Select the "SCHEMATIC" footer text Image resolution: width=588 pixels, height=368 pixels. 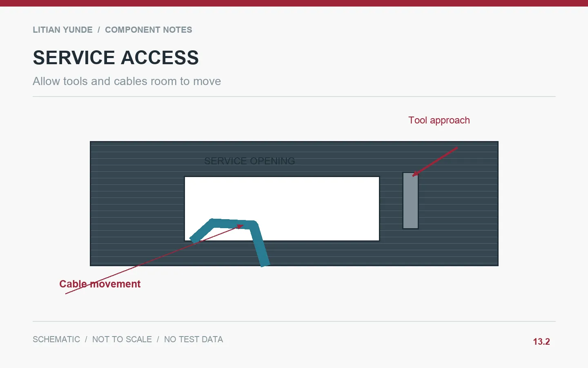pyautogui.click(x=56, y=339)
